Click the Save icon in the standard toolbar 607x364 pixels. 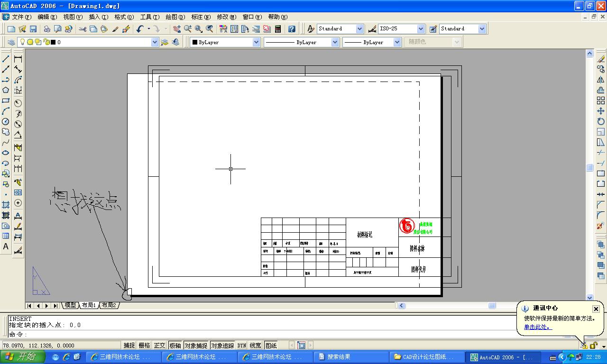click(x=33, y=29)
